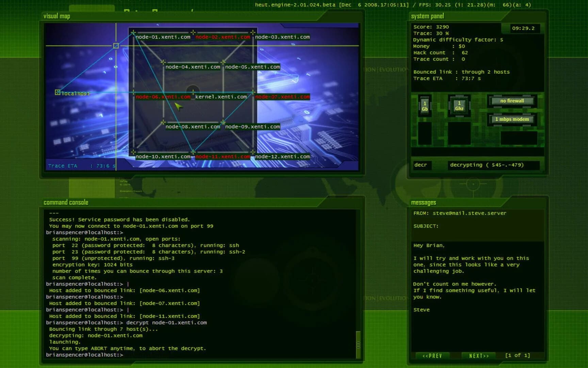Click the 1 mbps modem indicator
Screen dimensions: 588x368
(512, 119)
